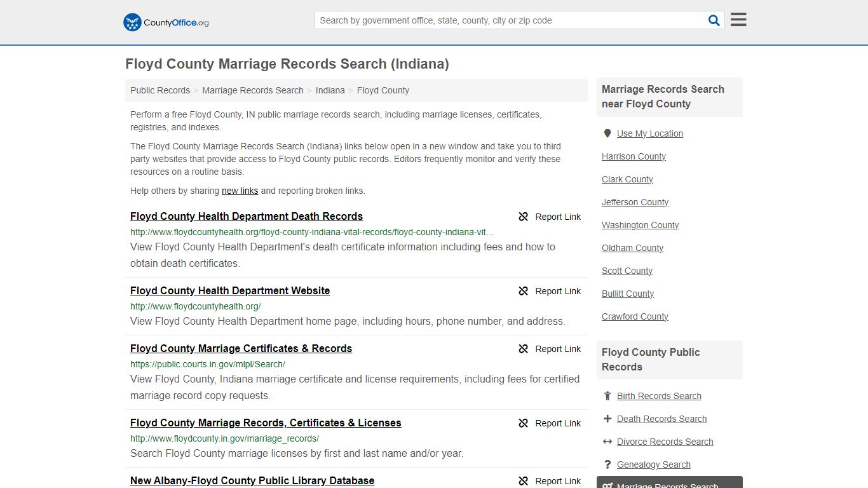Open Birth Records Search link
The image size is (868, 488).
click(x=659, y=396)
